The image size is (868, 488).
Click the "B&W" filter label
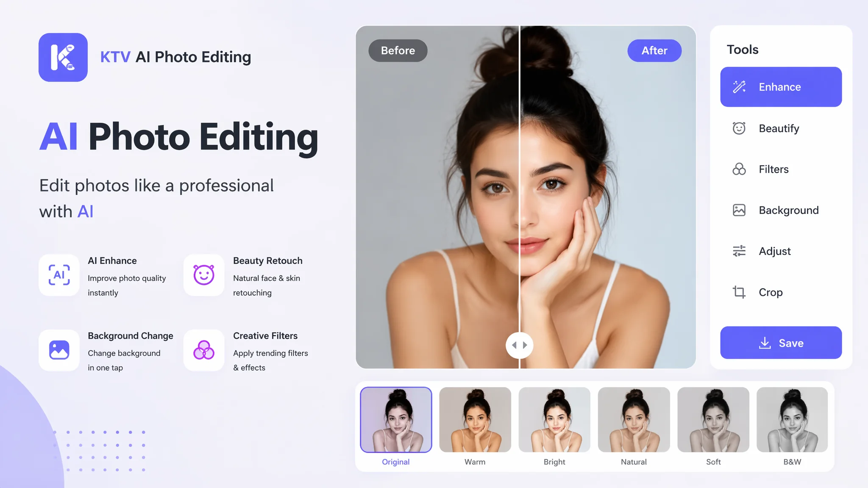[x=792, y=462]
